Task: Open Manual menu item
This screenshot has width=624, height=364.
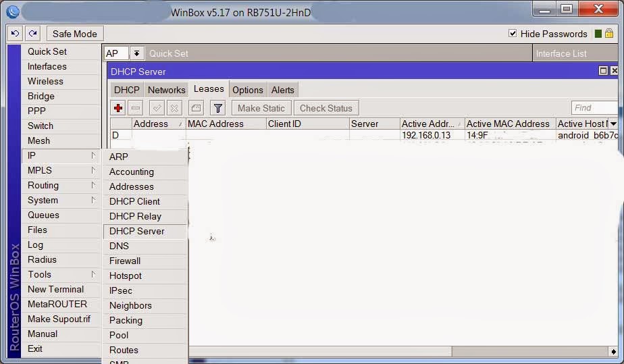Action: [x=61, y=334]
